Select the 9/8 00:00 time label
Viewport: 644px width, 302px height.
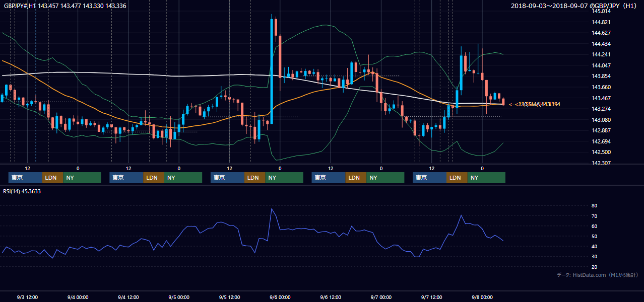(x=482, y=297)
